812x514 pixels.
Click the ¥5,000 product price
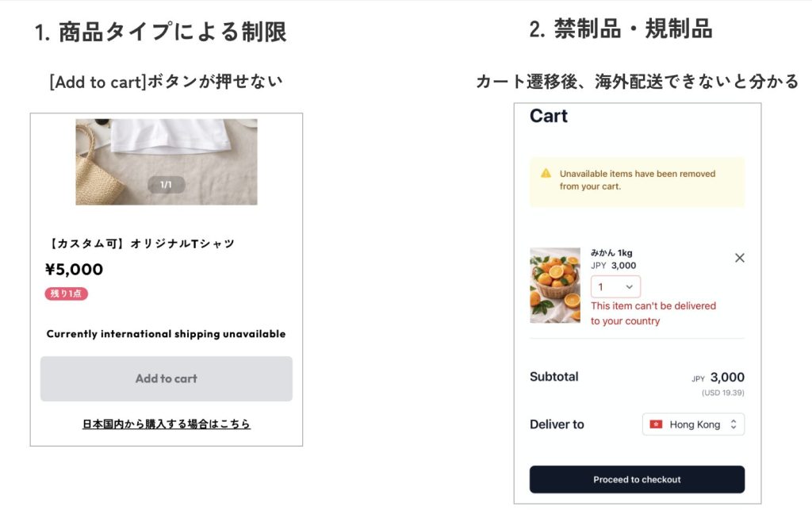point(74,269)
